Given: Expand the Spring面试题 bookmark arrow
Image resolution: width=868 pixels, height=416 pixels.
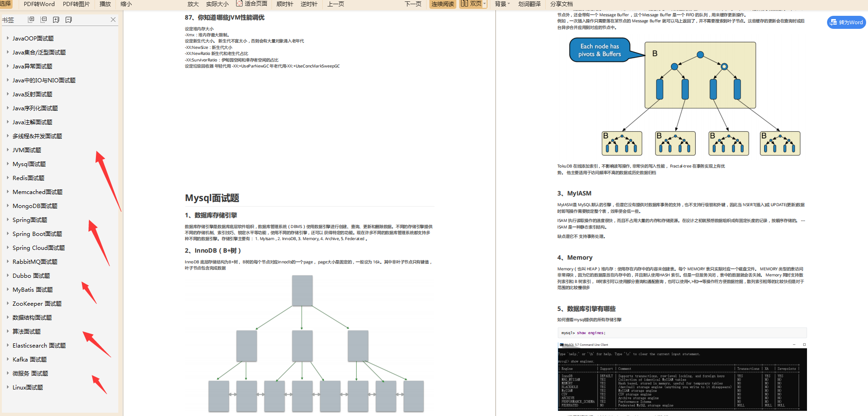Looking at the screenshot, I should pos(8,220).
